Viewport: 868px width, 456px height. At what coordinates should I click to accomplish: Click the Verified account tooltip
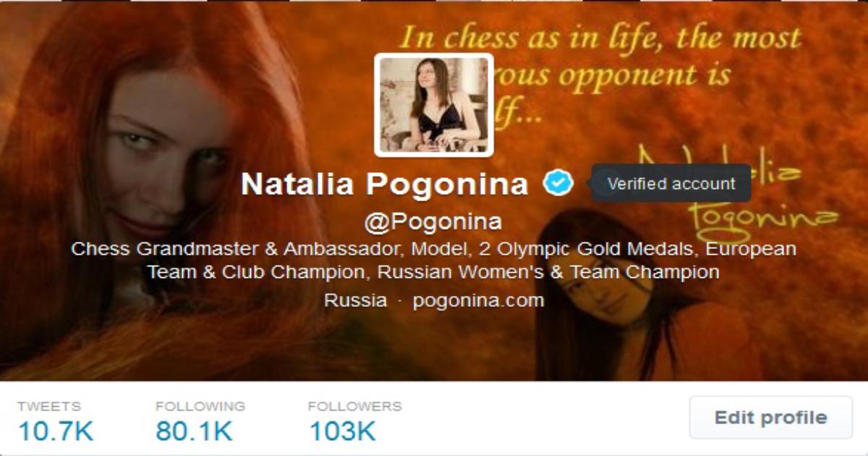pyautogui.click(x=671, y=183)
